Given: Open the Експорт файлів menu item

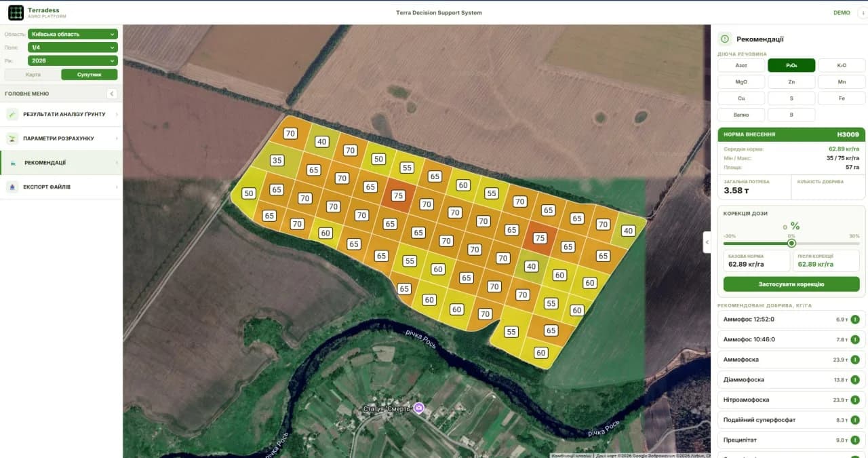Looking at the screenshot, I should (x=61, y=187).
